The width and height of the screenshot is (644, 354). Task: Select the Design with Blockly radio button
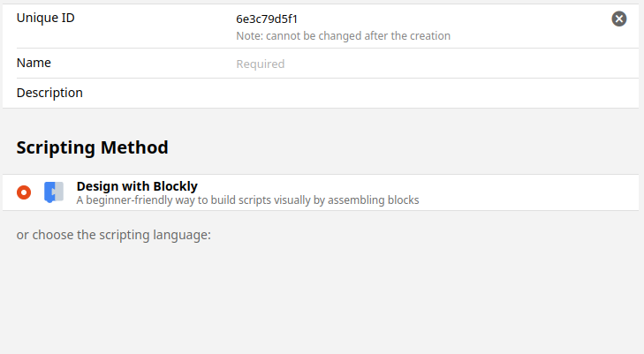(x=24, y=192)
